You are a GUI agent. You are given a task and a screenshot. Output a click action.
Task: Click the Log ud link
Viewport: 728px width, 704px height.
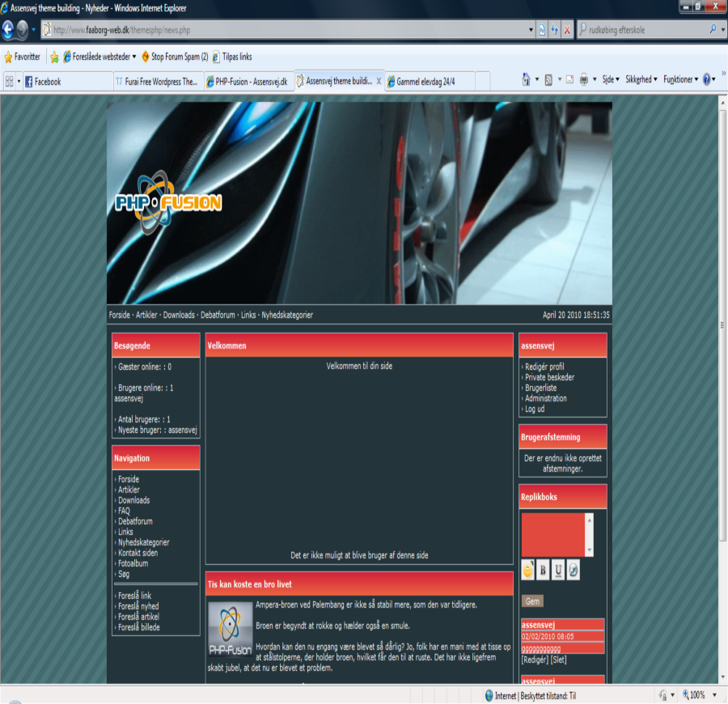coord(535,409)
